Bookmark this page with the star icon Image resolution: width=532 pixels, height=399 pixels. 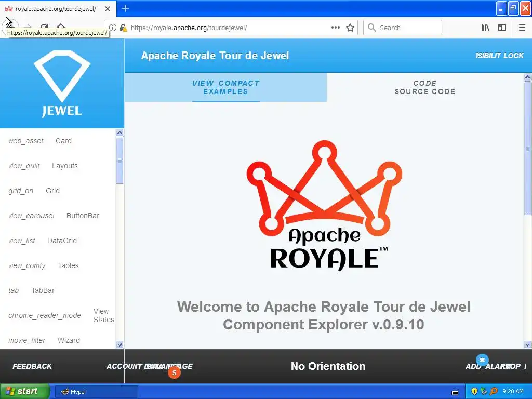click(x=350, y=28)
